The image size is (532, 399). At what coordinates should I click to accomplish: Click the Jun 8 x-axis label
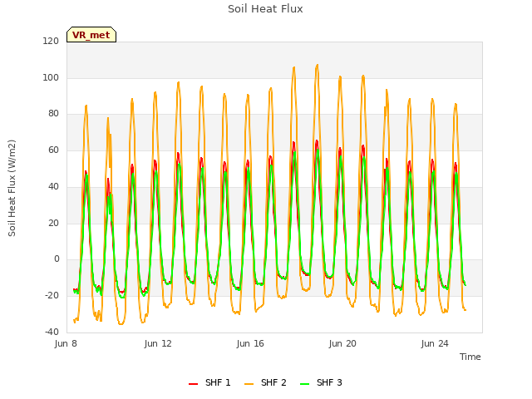[x=66, y=343]
